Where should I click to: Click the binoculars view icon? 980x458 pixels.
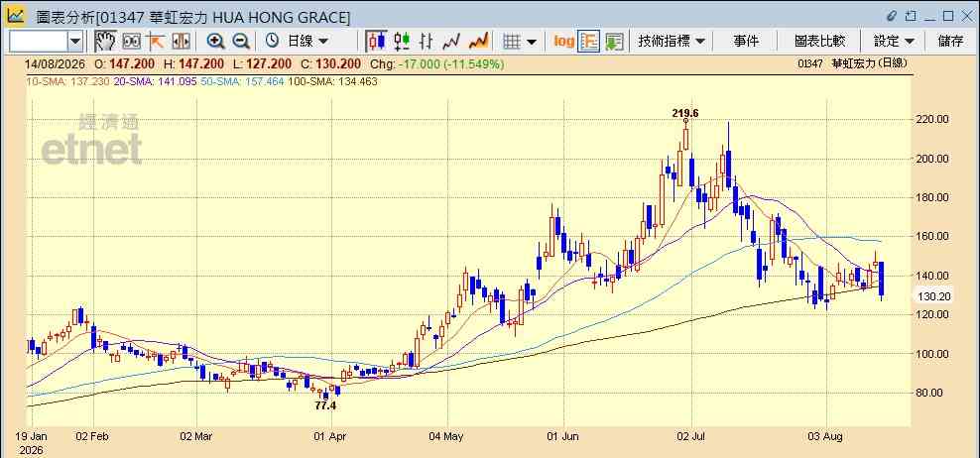pos(131,42)
